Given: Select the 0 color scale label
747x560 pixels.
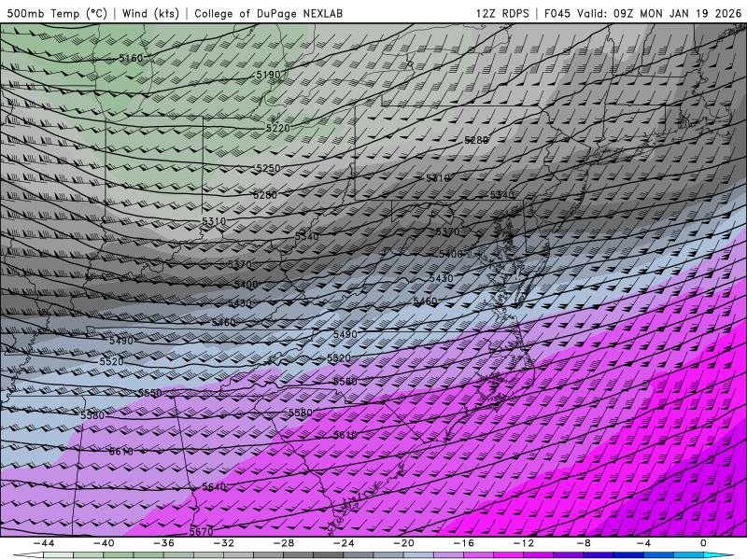Looking at the screenshot, I should coord(703,543).
